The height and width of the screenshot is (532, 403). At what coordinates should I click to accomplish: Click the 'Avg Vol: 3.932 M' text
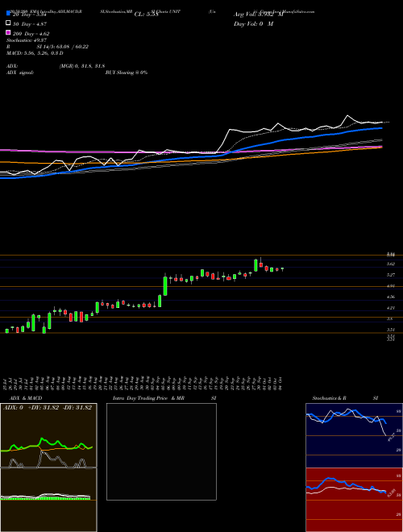[258, 15]
